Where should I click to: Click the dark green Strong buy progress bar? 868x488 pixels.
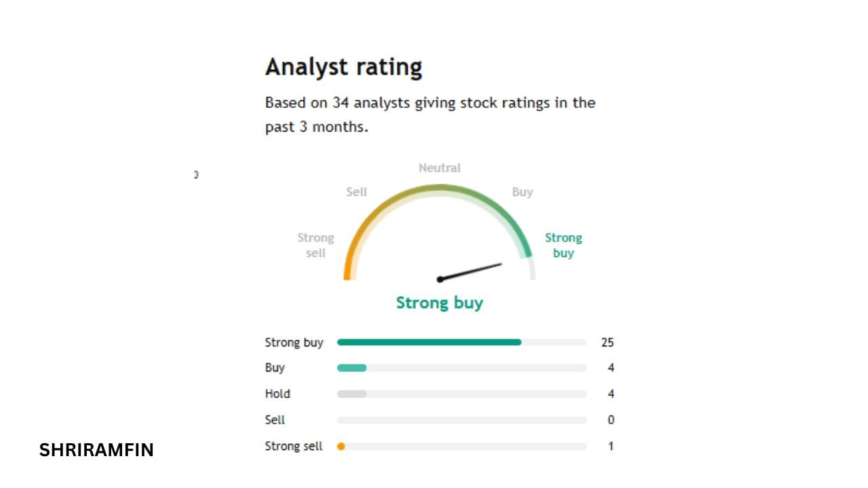(429, 342)
